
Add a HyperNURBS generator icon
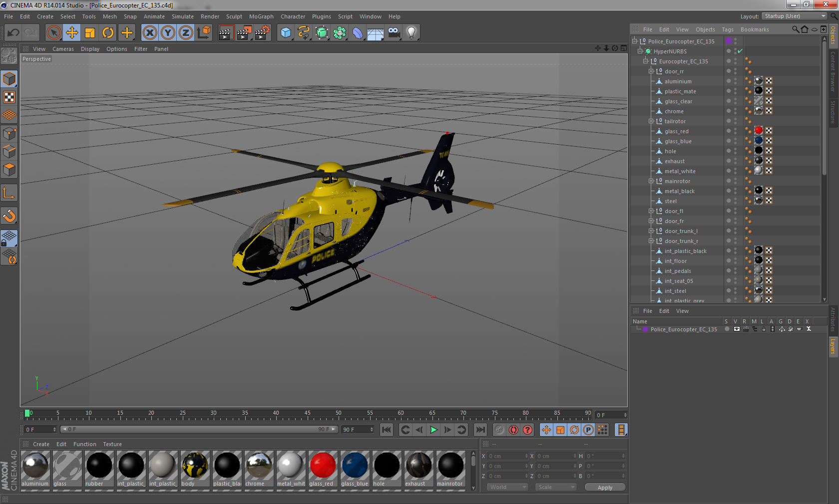click(x=322, y=33)
